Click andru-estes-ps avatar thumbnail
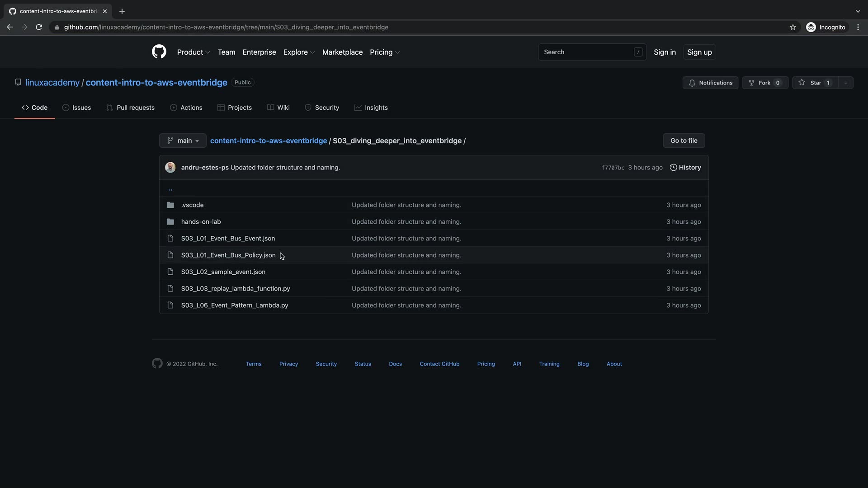Image resolution: width=868 pixels, height=488 pixels. 170,168
